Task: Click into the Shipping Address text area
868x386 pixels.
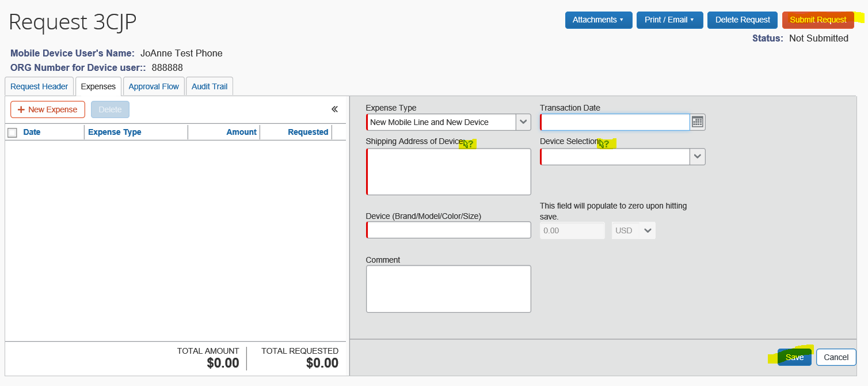Action: [448, 172]
